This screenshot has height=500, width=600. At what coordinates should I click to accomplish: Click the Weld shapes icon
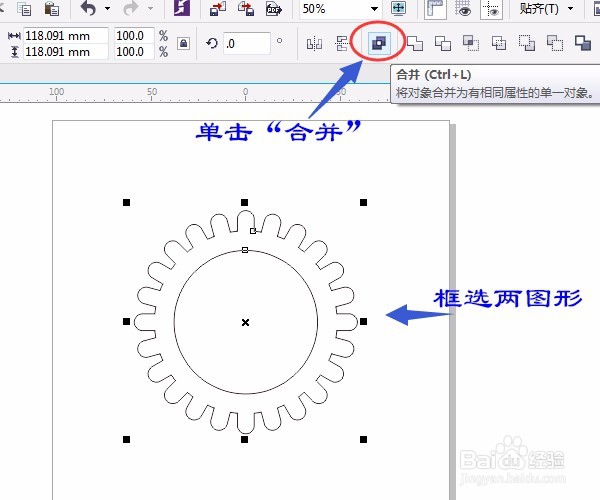click(x=414, y=43)
